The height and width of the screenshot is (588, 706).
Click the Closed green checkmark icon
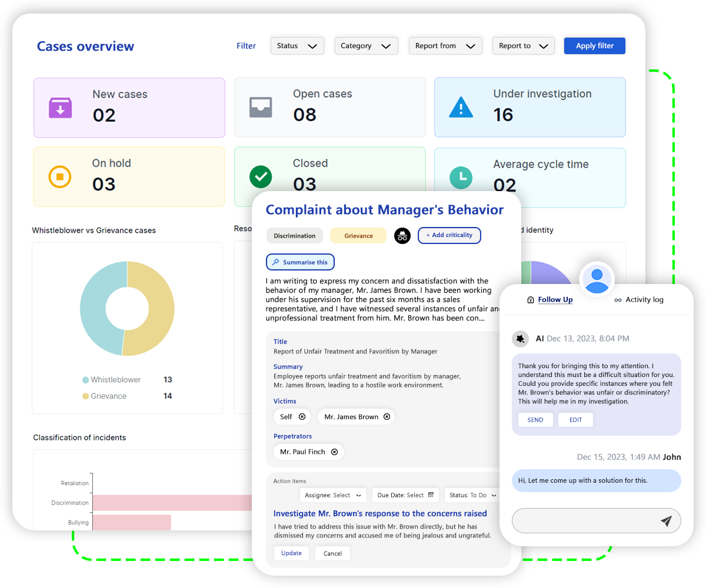point(260,176)
